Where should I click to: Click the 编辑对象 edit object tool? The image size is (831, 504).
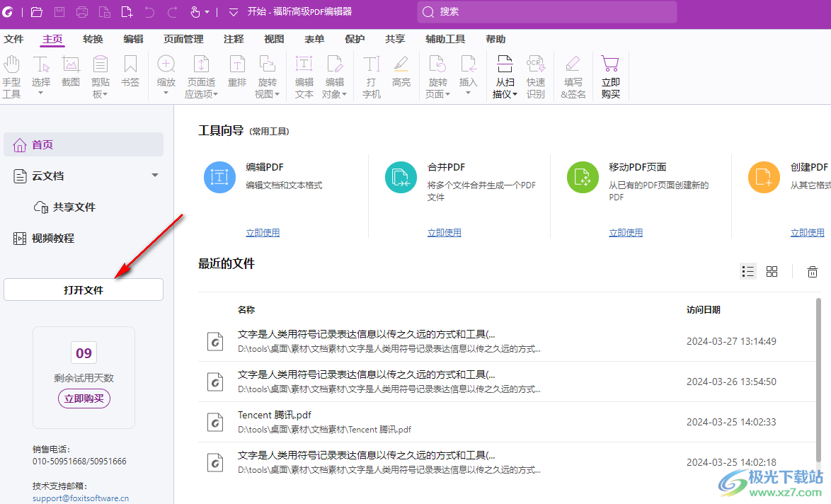point(335,74)
